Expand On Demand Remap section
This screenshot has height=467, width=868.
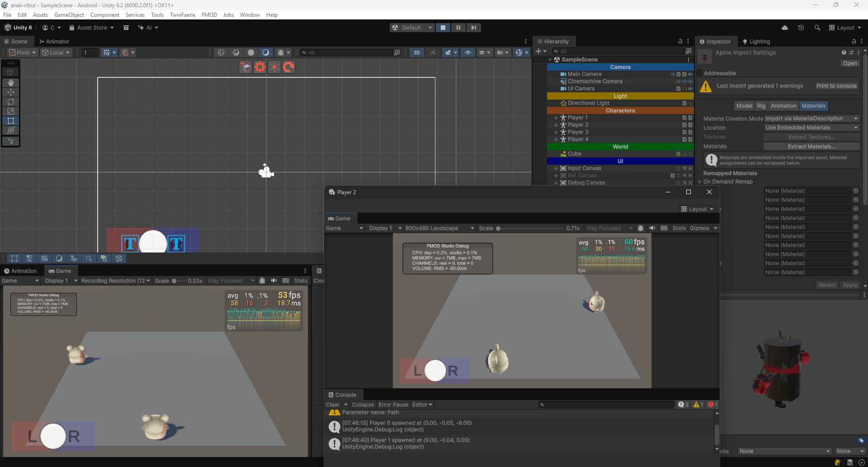[x=700, y=181]
